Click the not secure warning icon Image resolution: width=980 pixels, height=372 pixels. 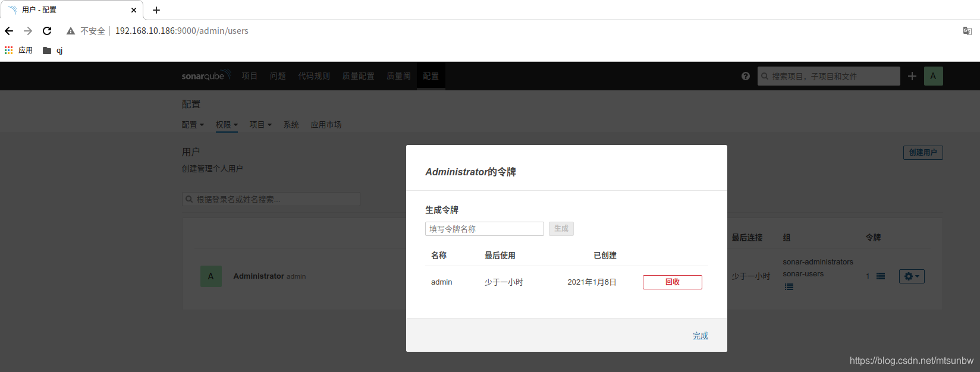71,31
